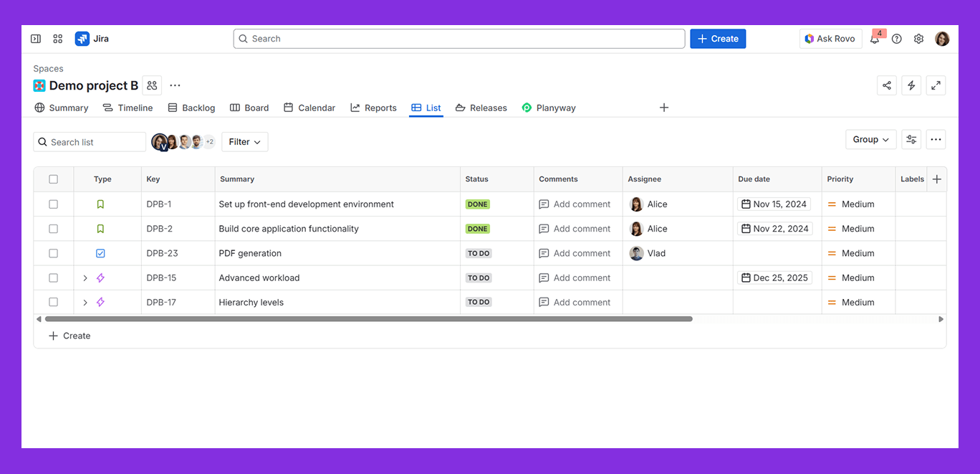Select the checkbox for DPB-1
This screenshot has width=980, height=474.
[53, 204]
